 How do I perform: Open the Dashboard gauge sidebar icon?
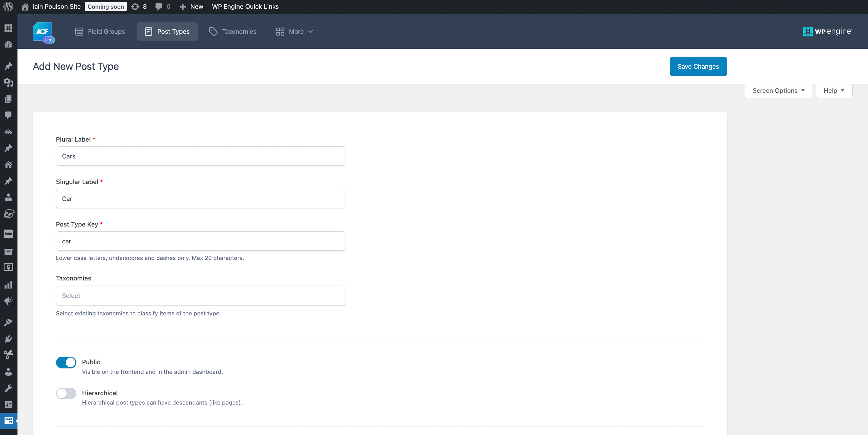[8, 45]
